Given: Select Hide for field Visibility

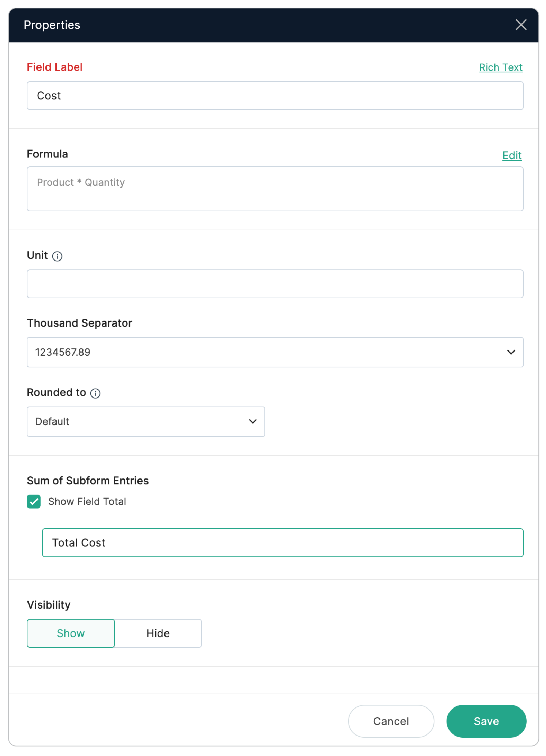Looking at the screenshot, I should click(158, 633).
